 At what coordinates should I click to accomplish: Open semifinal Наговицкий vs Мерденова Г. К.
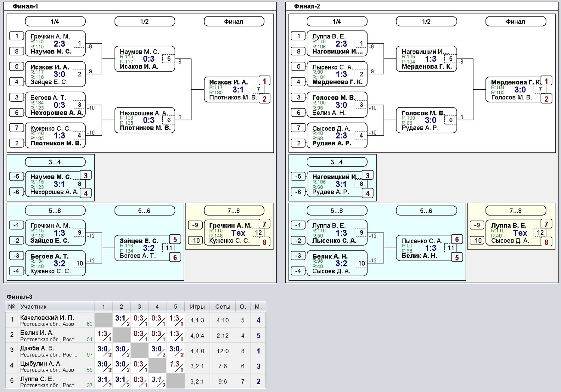[x=426, y=59]
